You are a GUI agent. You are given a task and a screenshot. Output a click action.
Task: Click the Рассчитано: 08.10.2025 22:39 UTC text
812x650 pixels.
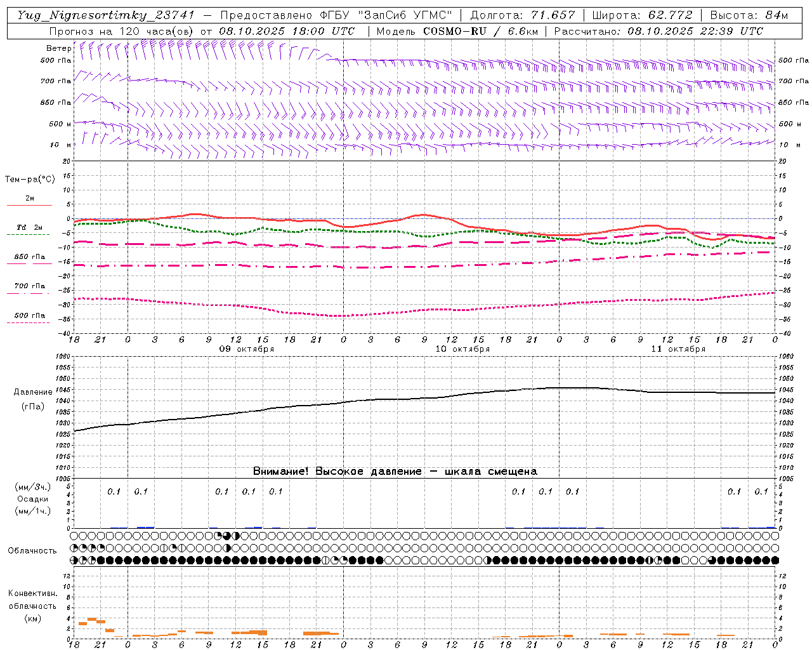658,31
